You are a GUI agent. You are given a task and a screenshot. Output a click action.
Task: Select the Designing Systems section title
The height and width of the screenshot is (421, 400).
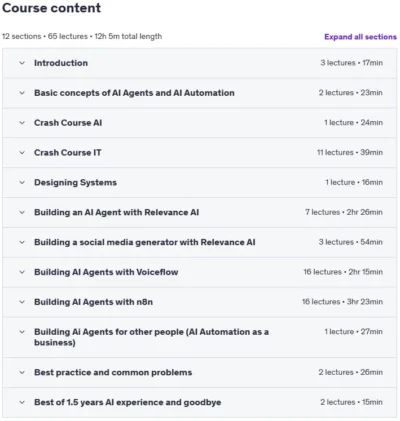pos(75,183)
